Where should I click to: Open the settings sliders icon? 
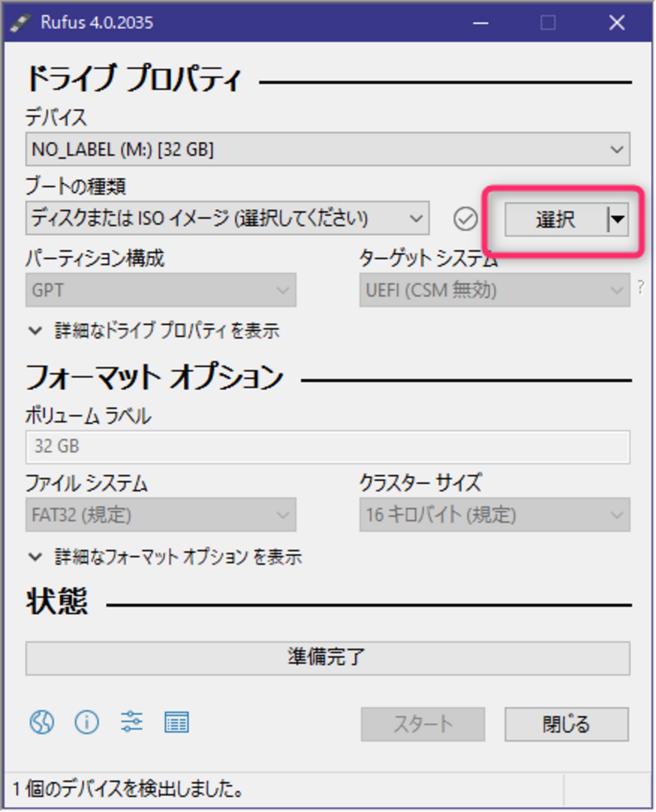point(132,722)
